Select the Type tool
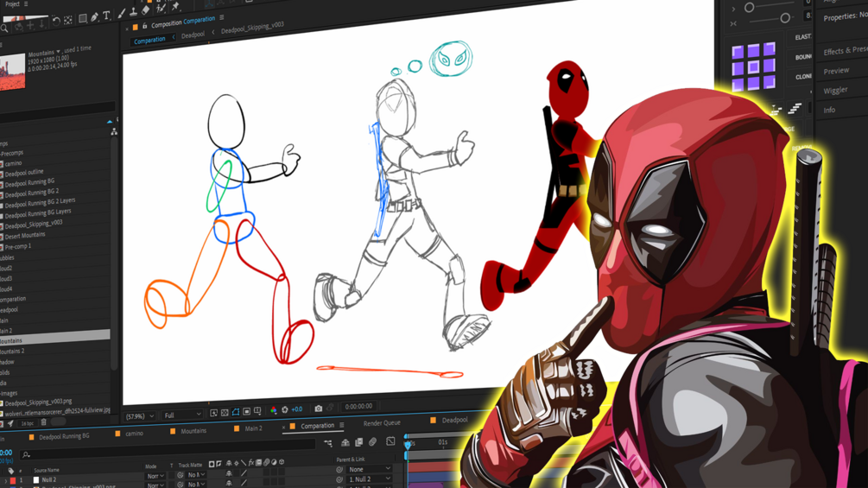Screen dimensions: 868x488 pos(106,16)
